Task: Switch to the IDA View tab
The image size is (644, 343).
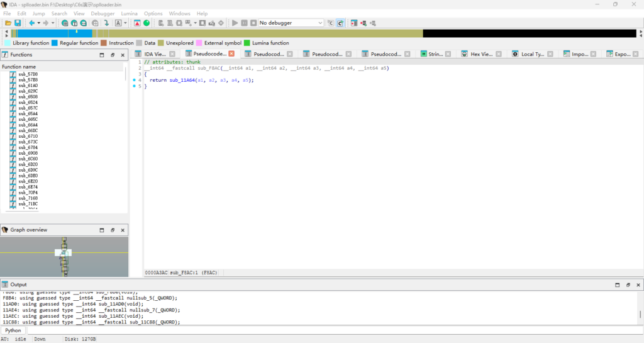Action: [155, 54]
